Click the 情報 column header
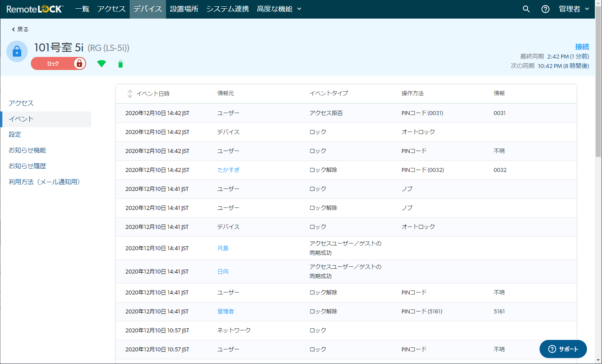This screenshot has width=602, height=364. tap(499, 93)
